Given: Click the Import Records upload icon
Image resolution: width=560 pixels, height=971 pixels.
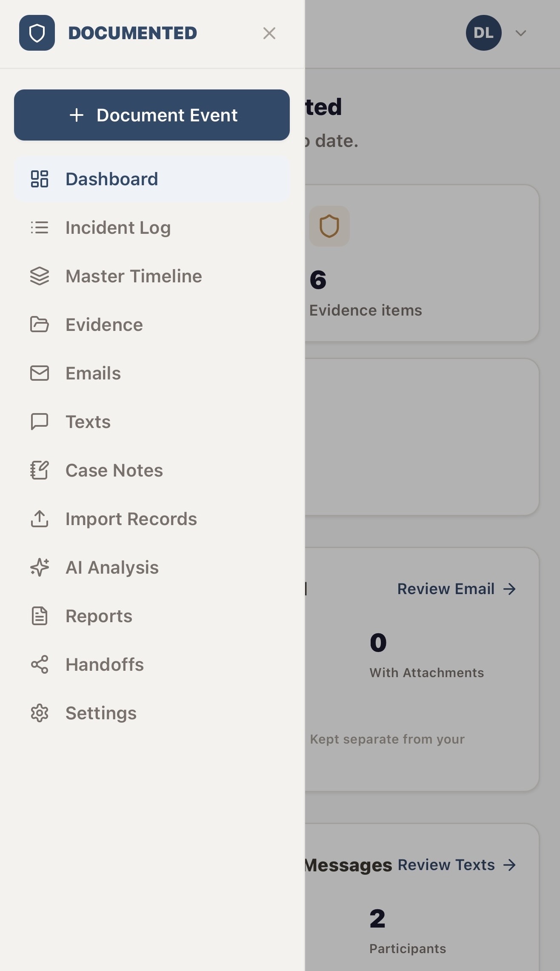Looking at the screenshot, I should tap(40, 519).
